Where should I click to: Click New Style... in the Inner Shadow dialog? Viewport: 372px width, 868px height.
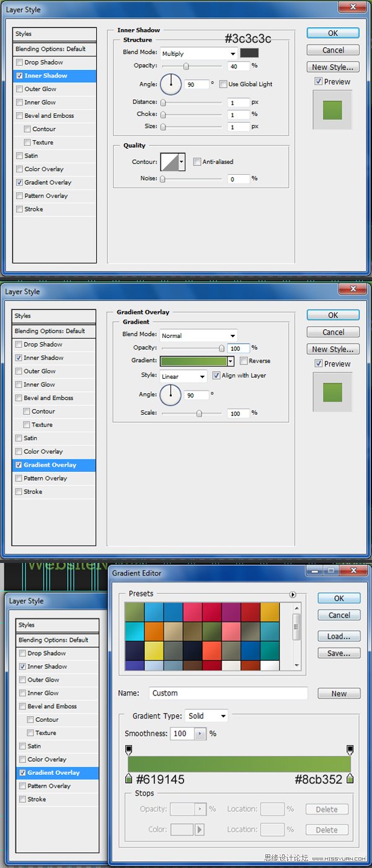[x=333, y=67]
